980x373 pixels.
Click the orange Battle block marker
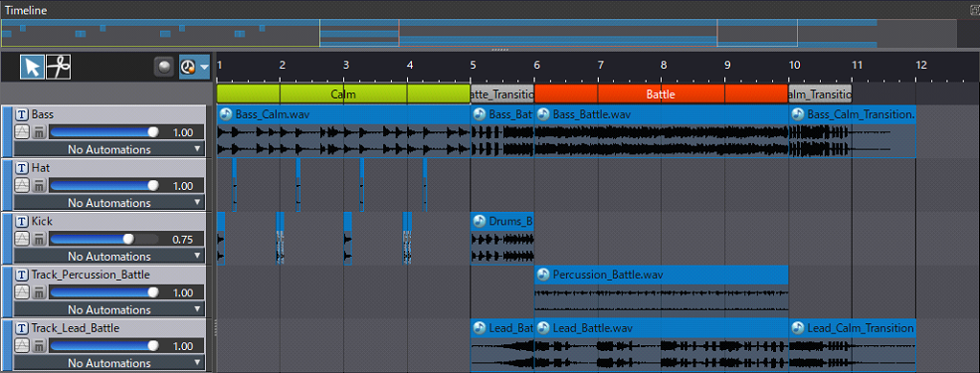click(661, 94)
